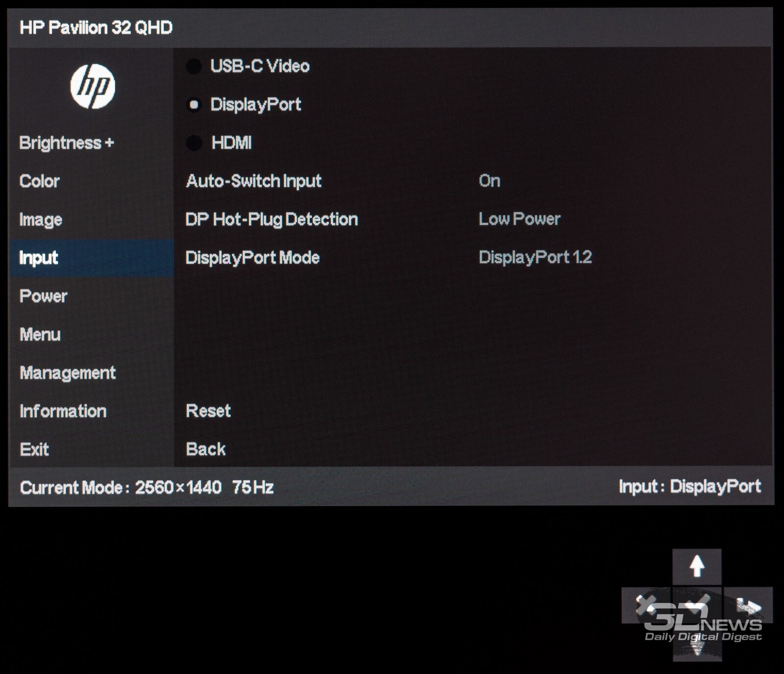784x674 pixels.
Task: Click the Input: DisplayPort status text
Action: click(x=690, y=487)
